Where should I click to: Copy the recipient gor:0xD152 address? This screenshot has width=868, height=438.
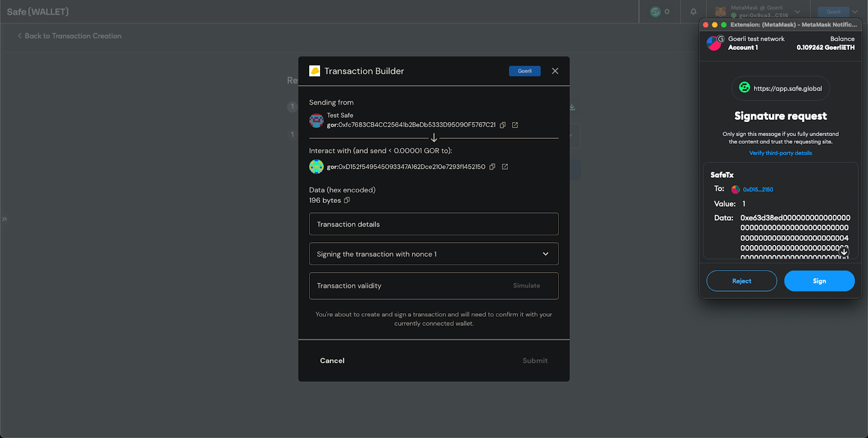[x=492, y=167]
